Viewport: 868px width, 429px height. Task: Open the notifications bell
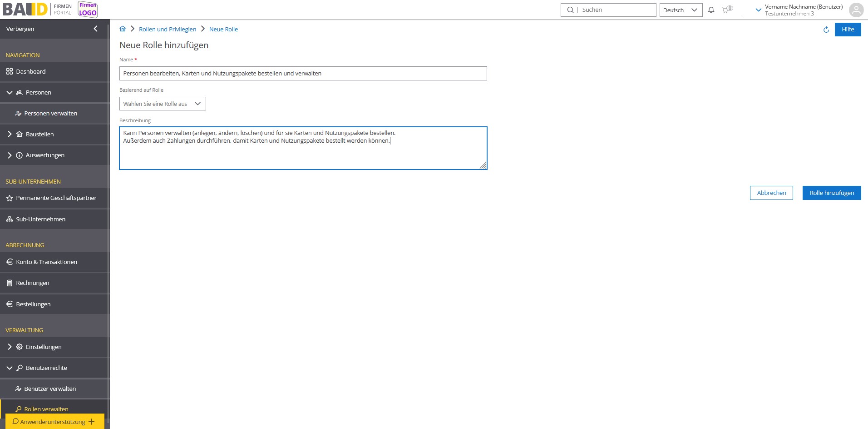(x=711, y=10)
